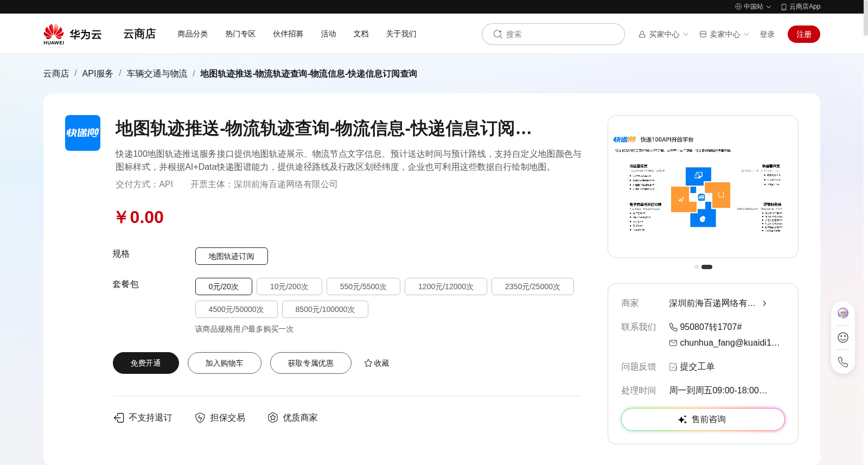Click the phone icon next to 950807转1707#
Viewport: 868px width, 465px height.
673,327
